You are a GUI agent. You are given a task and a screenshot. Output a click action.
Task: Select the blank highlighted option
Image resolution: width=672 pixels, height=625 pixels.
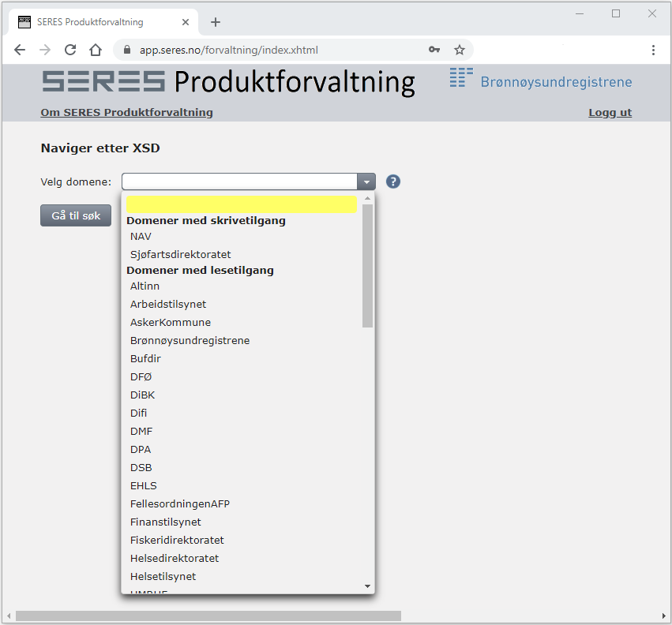(242, 204)
